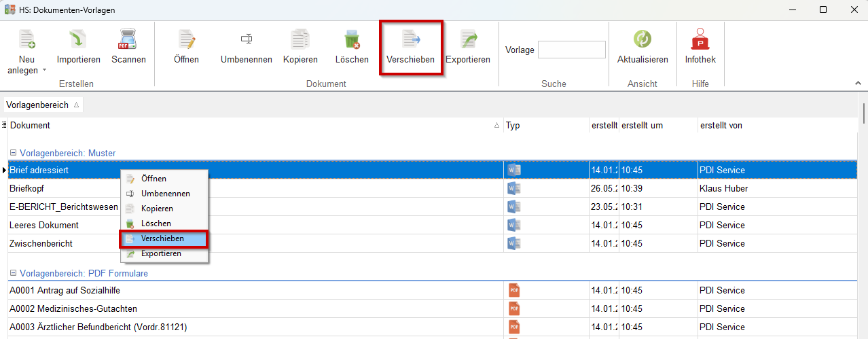Viewport: 868px width, 339px height.
Task: Click the Aktualisieren refresh icon
Action: [643, 39]
